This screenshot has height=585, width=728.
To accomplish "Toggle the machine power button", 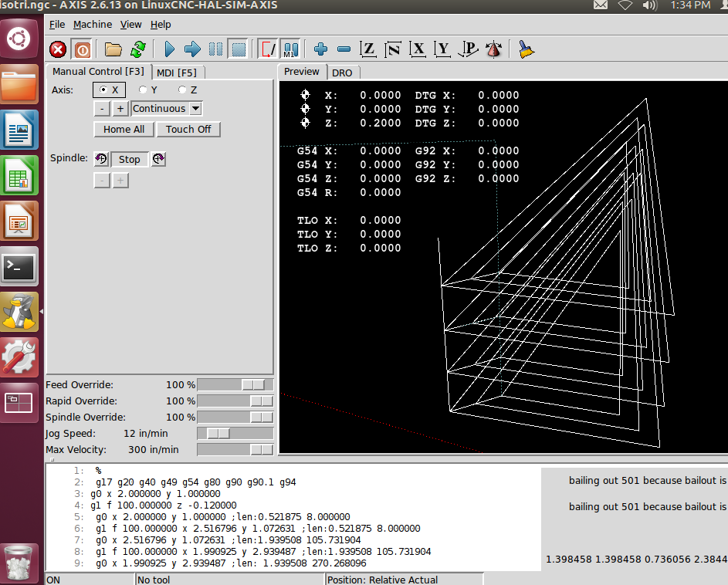I will point(82,49).
